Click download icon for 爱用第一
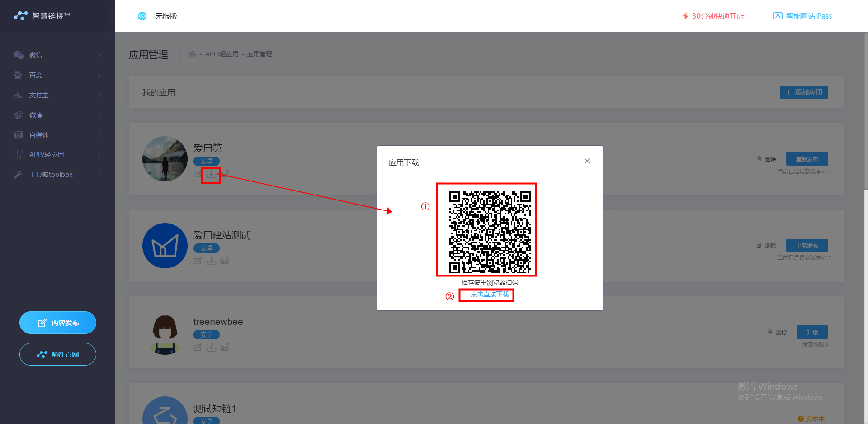 [211, 174]
